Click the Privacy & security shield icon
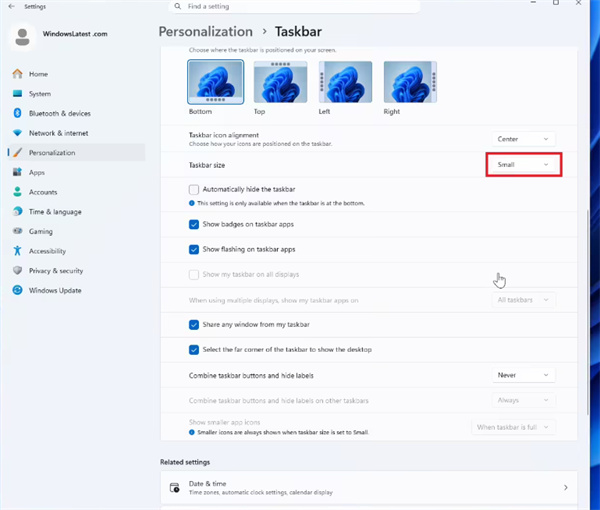 point(17,270)
